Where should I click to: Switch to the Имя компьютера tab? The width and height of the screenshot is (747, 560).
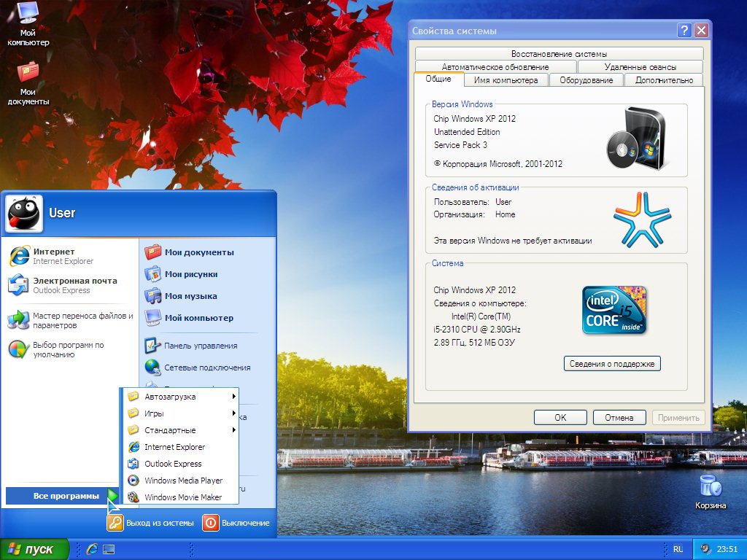pyautogui.click(x=506, y=80)
